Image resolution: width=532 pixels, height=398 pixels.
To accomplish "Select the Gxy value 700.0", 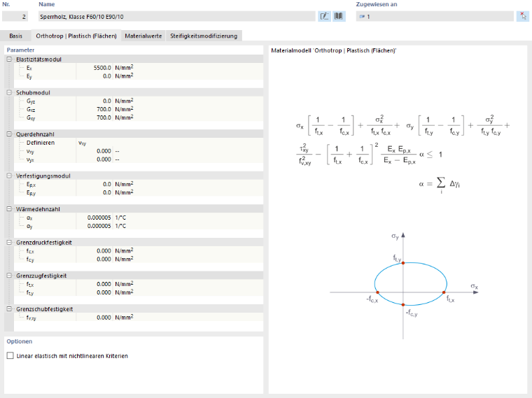I will [94, 118].
